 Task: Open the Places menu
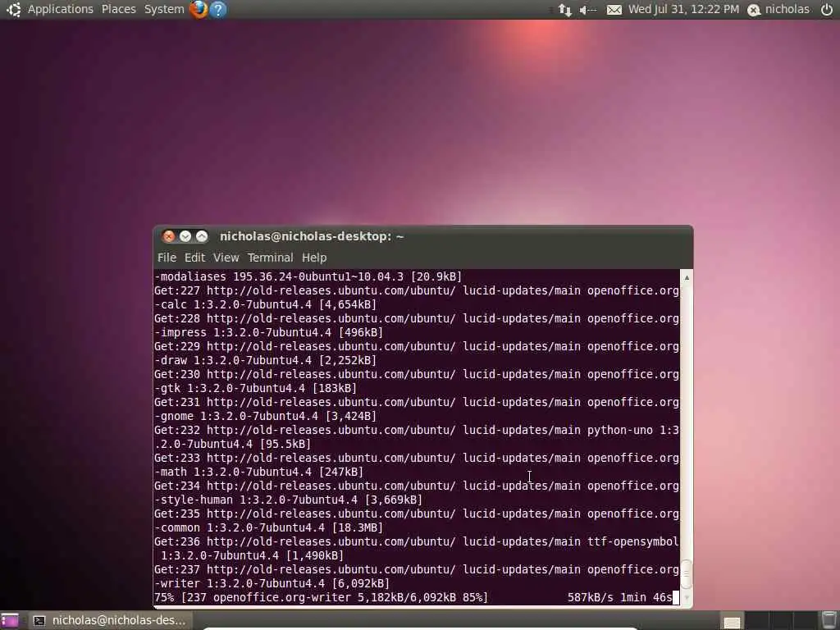[x=118, y=9]
